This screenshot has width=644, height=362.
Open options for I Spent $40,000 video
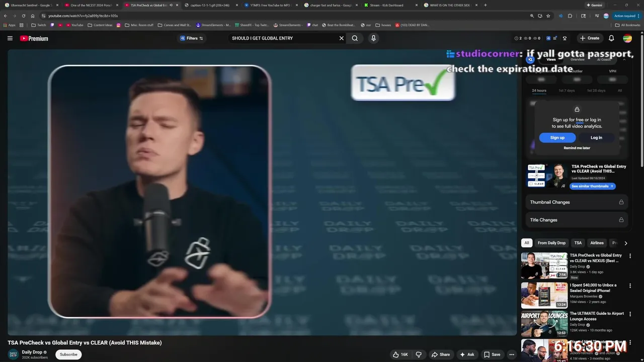pyautogui.click(x=630, y=286)
